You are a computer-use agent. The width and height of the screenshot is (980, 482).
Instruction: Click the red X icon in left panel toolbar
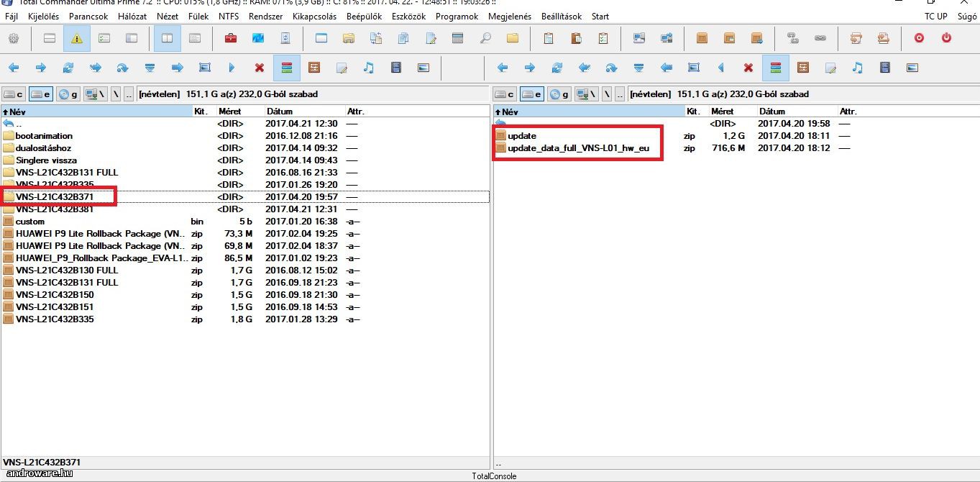pos(260,68)
